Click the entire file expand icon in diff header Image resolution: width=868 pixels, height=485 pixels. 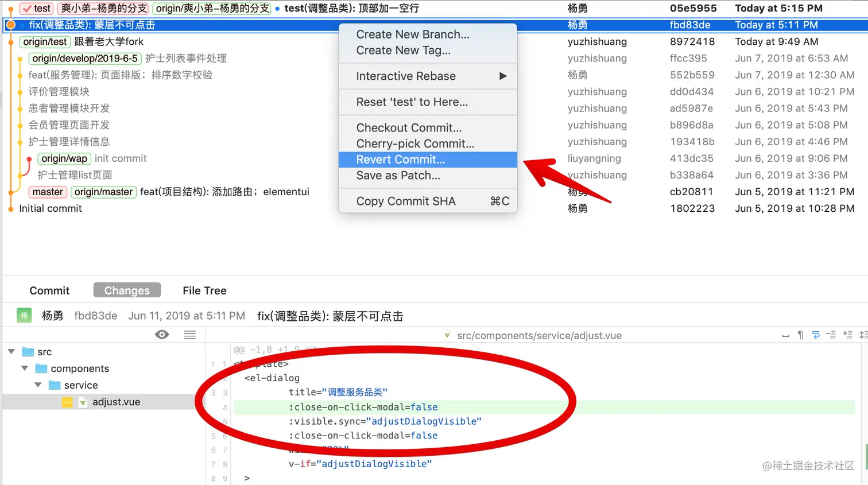click(863, 335)
